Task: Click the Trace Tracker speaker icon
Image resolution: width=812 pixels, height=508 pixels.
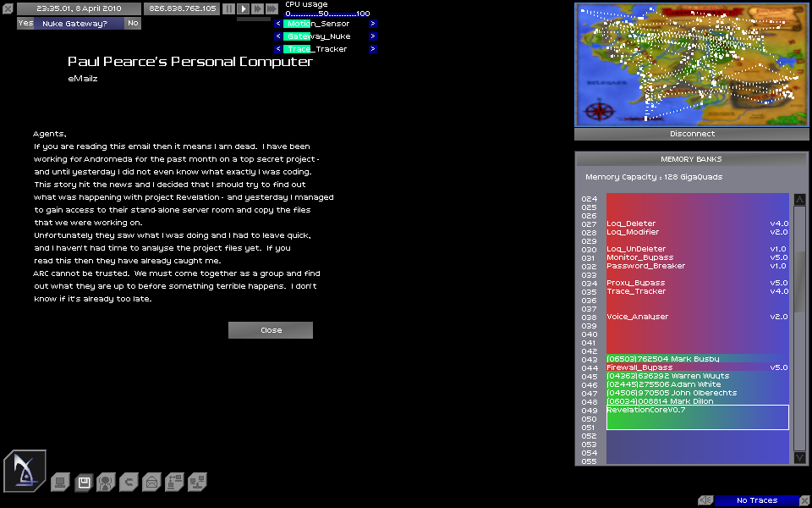Action: click(x=706, y=500)
